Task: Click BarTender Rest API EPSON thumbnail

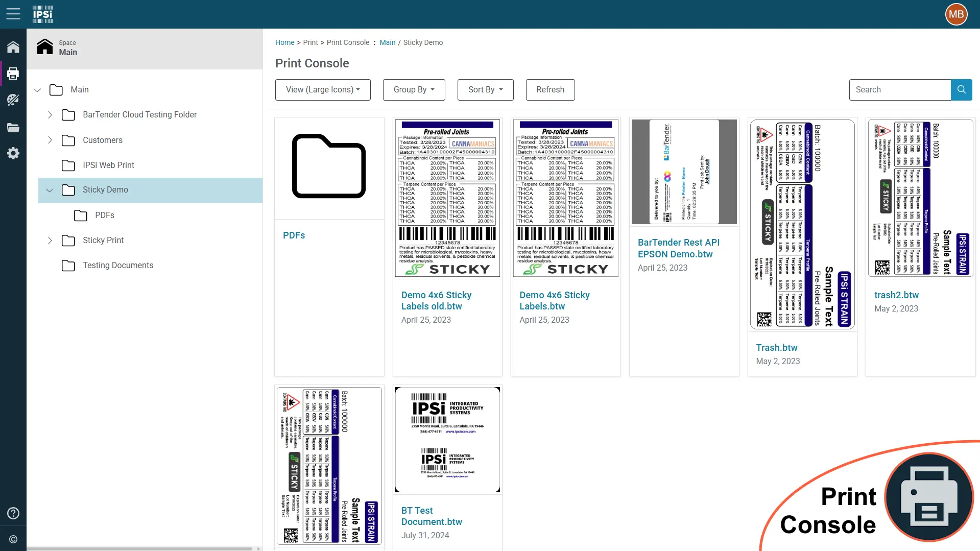Action: point(684,172)
